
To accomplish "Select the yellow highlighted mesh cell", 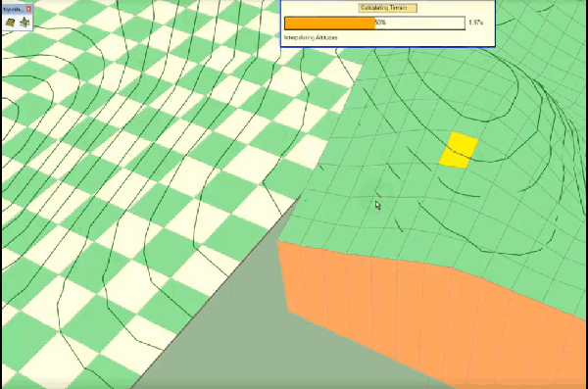I will pos(459,150).
